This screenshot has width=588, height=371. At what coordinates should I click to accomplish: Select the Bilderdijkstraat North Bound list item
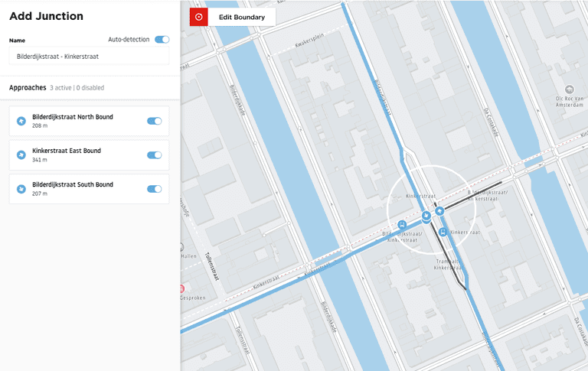tap(77, 121)
